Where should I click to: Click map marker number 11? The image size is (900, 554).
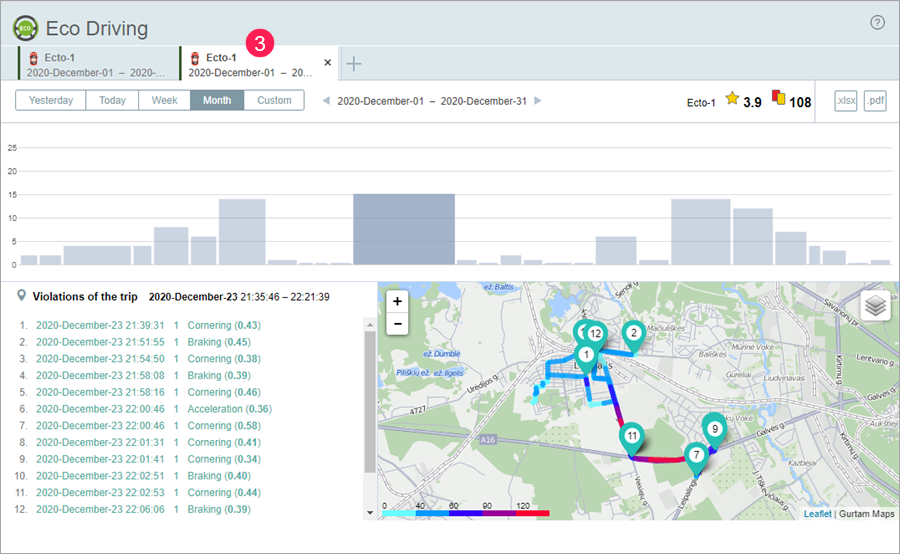click(632, 437)
